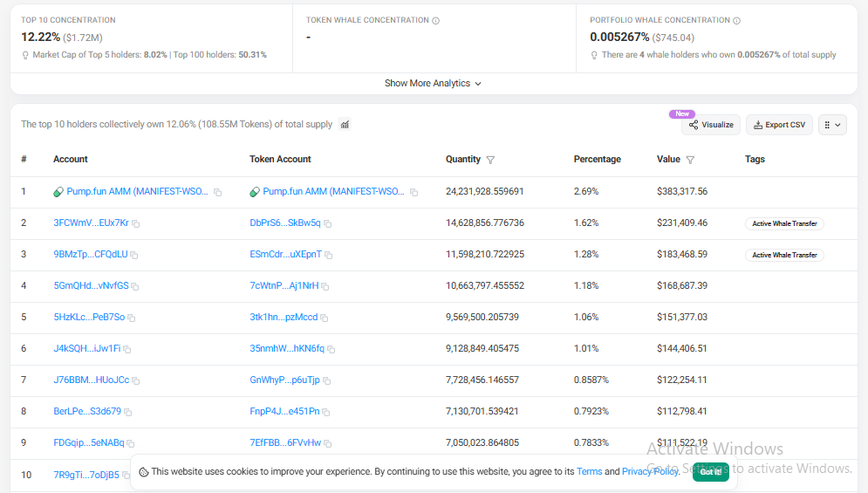Copy token account GnWhyP...p6uTjp

click(x=326, y=380)
